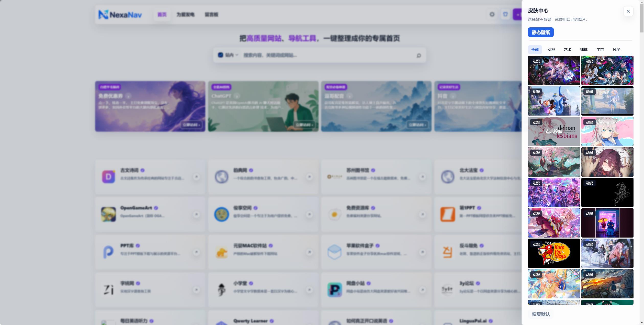Apply the purple crowd characters wallpaper
The width and height of the screenshot is (644, 325).
554,192
